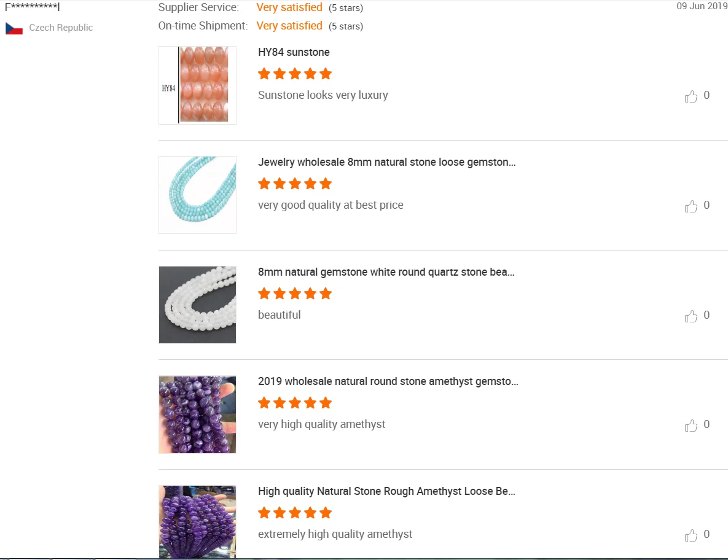Click the Czech Republic flag icon

click(14, 28)
